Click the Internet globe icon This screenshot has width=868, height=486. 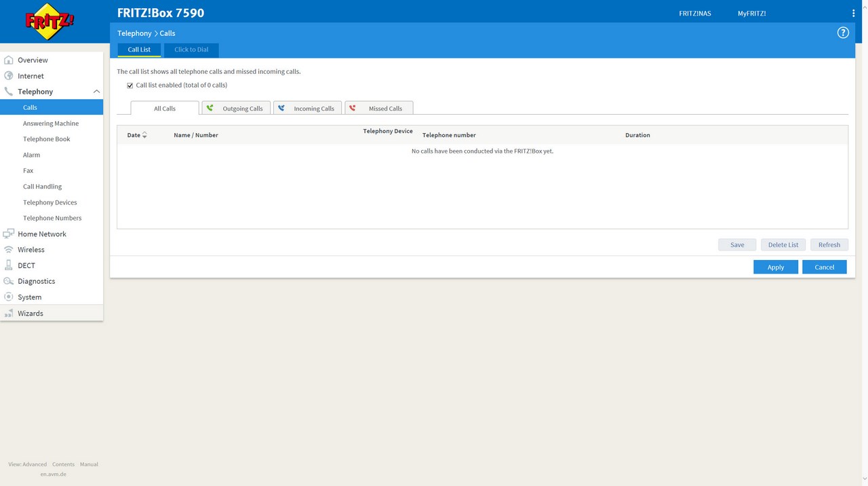pyautogui.click(x=9, y=76)
